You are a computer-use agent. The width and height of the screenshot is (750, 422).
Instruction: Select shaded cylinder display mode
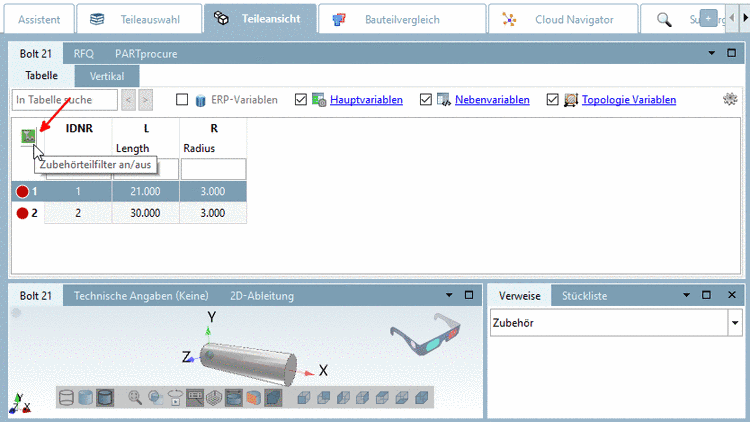click(x=85, y=398)
